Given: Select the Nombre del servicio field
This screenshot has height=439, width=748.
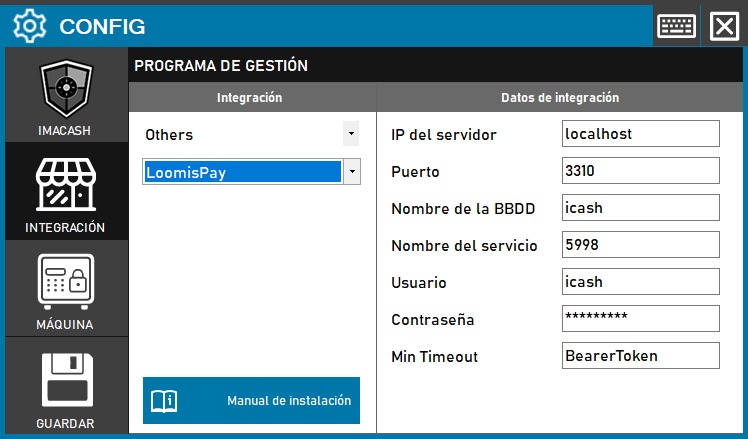Looking at the screenshot, I should pos(641,245).
